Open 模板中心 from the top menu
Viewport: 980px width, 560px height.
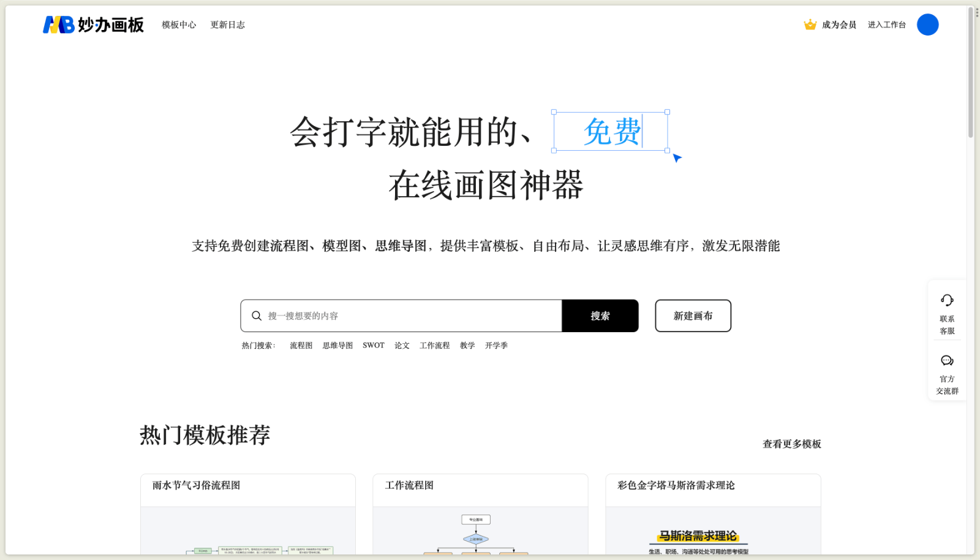(x=178, y=25)
